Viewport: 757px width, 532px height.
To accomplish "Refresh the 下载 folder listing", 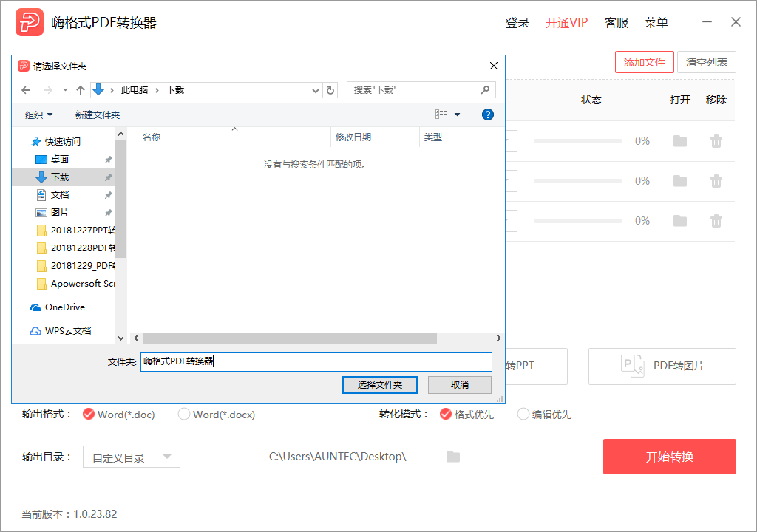I will point(330,90).
